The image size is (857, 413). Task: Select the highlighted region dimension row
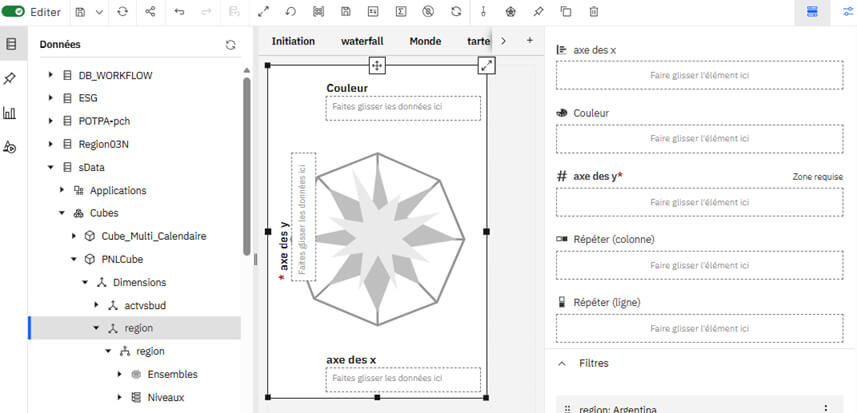[134, 328]
